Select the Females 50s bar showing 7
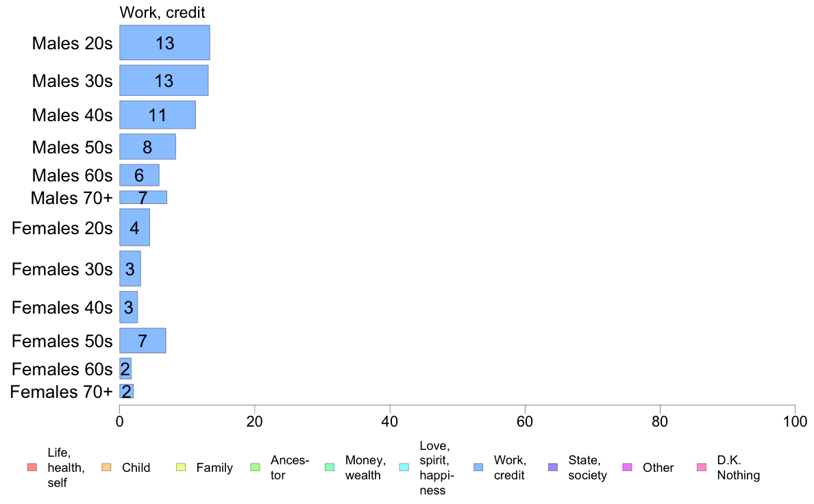This screenshot has height=504, width=814. (x=143, y=340)
